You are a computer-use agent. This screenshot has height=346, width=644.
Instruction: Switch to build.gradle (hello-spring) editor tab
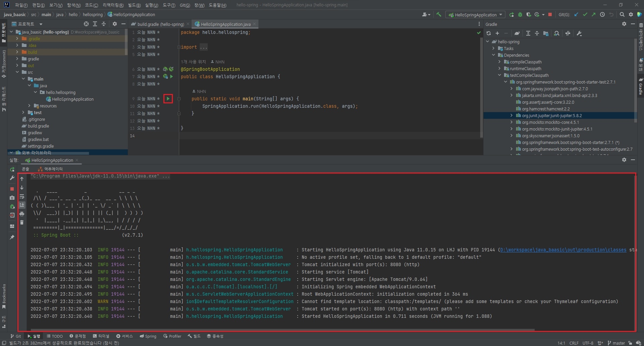[x=160, y=24]
